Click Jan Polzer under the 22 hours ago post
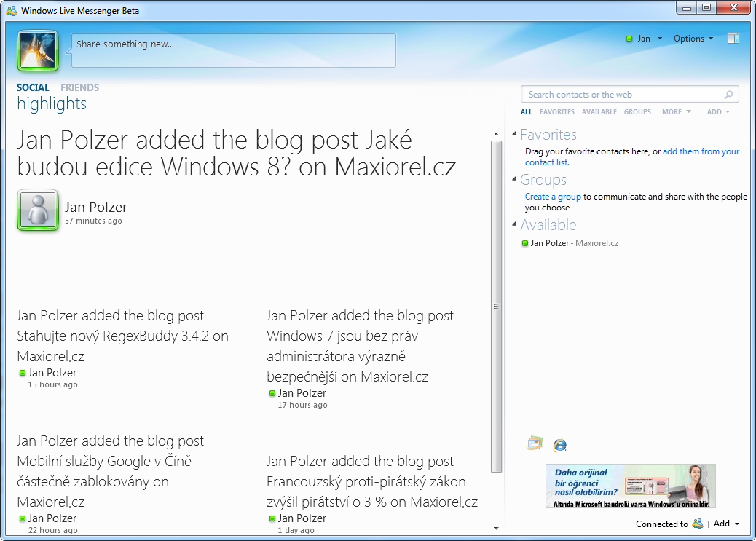 [x=52, y=518]
